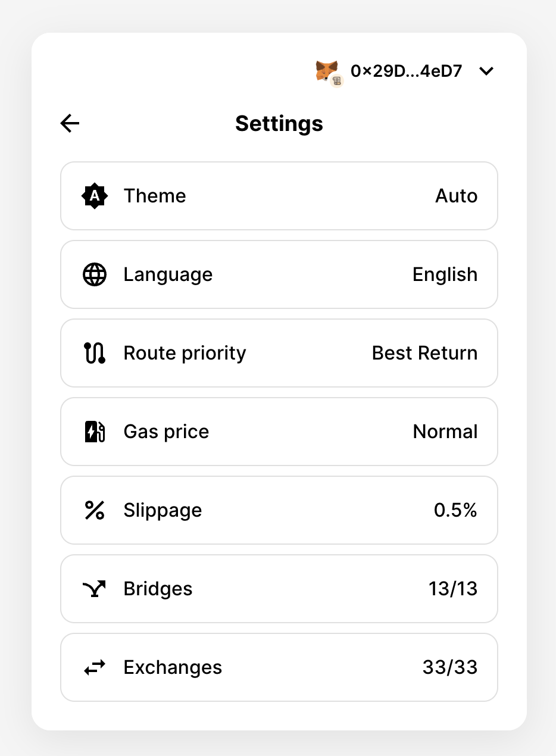
Task: Open the Gas price setting
Action: 279,432
